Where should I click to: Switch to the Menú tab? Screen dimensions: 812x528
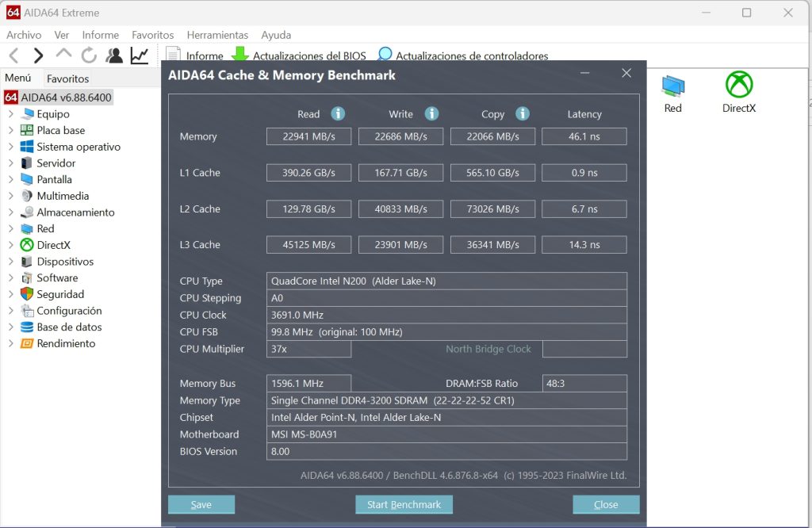[x=18, y=78]
